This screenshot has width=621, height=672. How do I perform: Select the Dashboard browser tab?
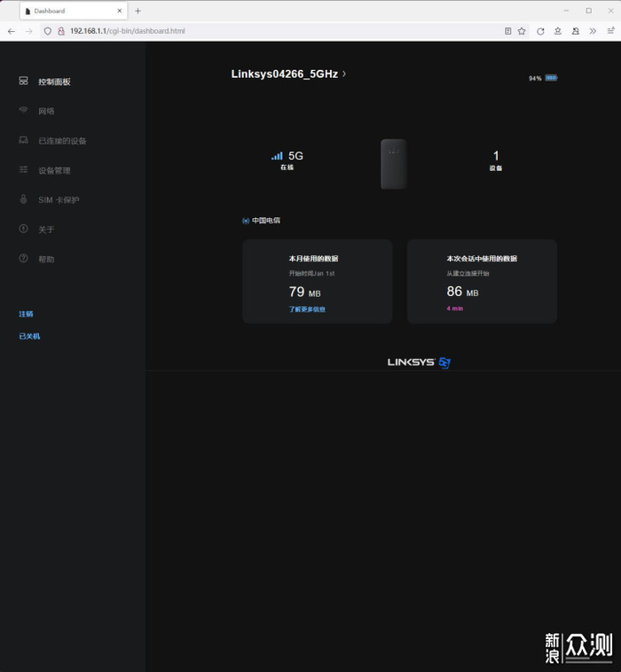click(73, 12)
